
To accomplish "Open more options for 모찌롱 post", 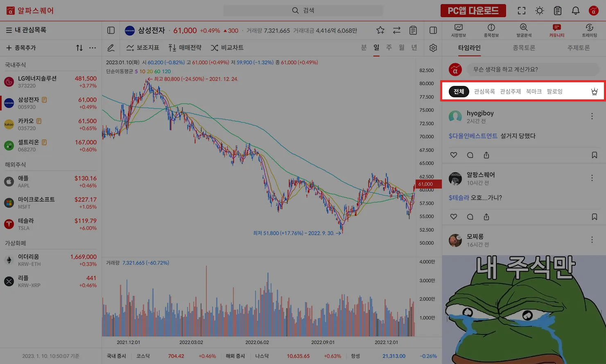I will (x=592, y=240).
